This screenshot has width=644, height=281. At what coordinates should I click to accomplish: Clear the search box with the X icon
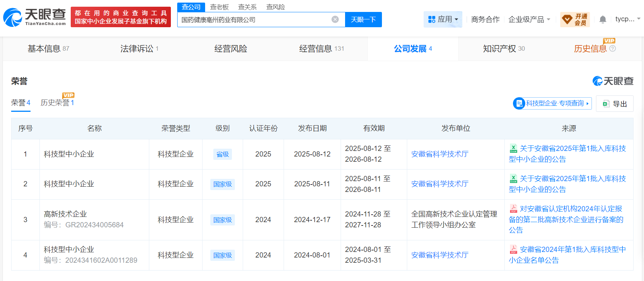[x=335, y=19]
